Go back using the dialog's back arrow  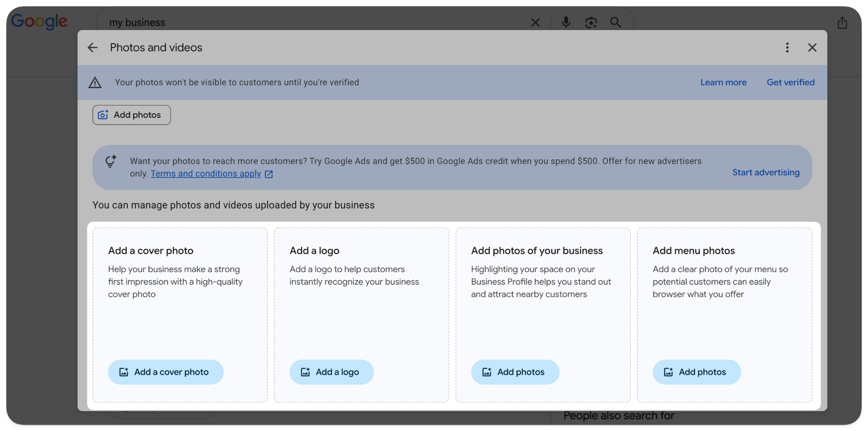coord(92,47)
